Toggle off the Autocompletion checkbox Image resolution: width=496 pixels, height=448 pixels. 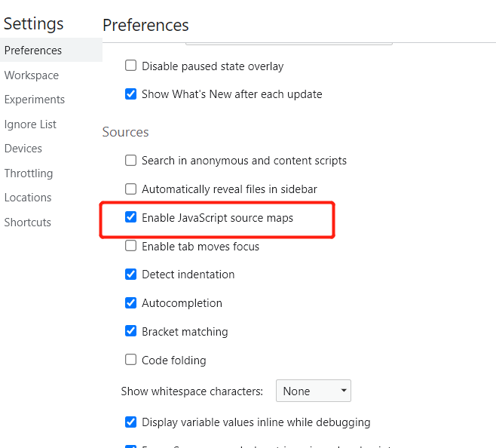(x=131, y=303)
